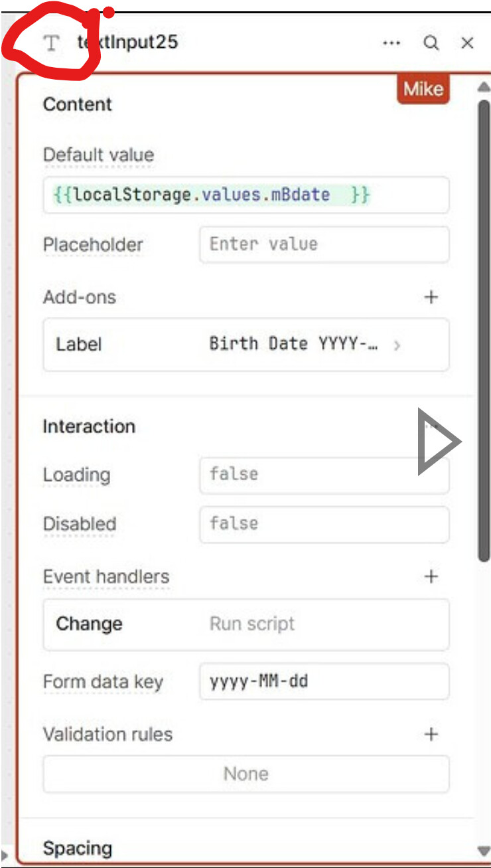Close the textInput25 inspector panel
Screen dimensions: 491x868
coord(468,43)
